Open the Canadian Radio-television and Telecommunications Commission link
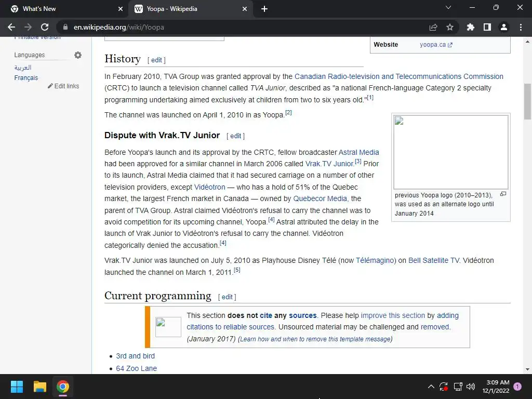 coord(398,76)
